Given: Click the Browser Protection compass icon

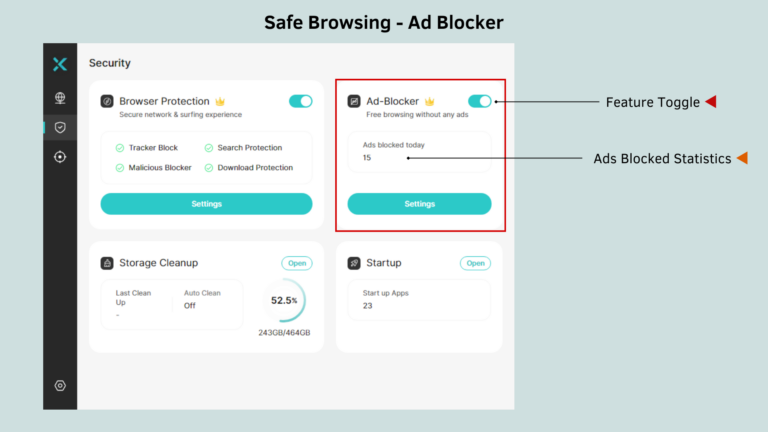Looking at the screenshot, I should [x=107, y=101].
